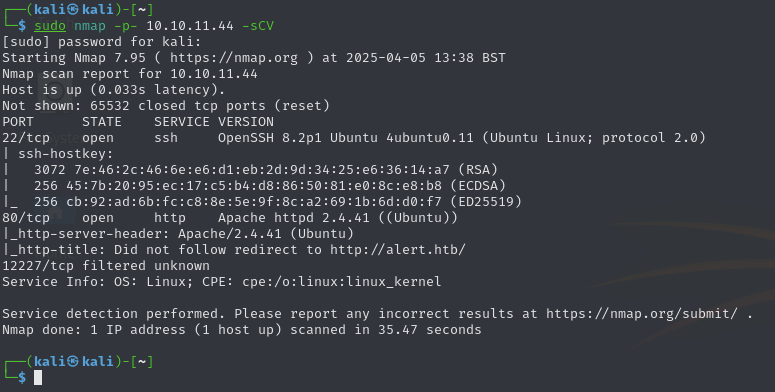Click the kali symbol icon in the top prompt
The width and height of the screenshot is (775, 392).
pos(73,9)
